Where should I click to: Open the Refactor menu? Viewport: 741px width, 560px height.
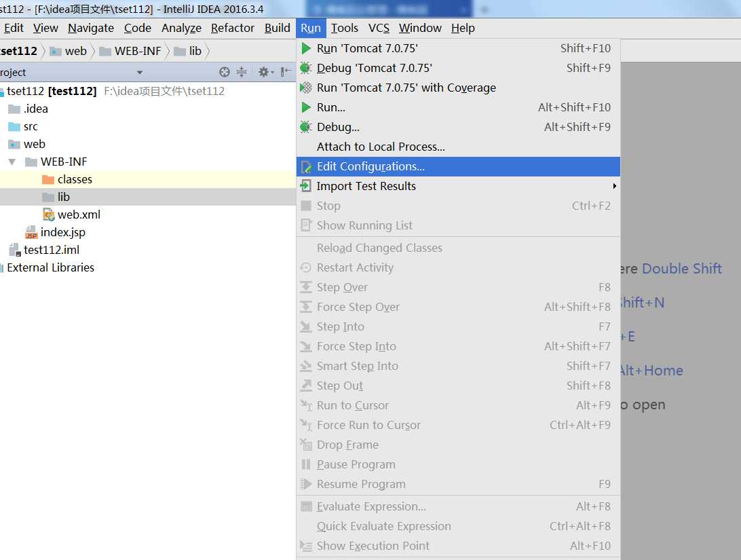click(233, 28)
